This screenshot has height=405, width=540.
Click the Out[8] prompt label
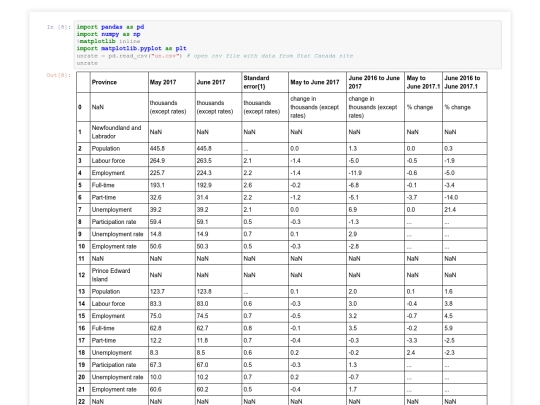(59, 75)
